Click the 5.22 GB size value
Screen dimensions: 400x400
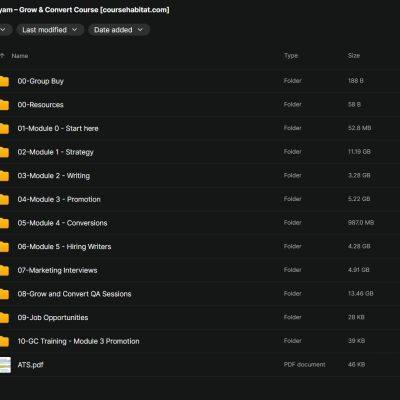pyautogui.click(x=359, y=199)
